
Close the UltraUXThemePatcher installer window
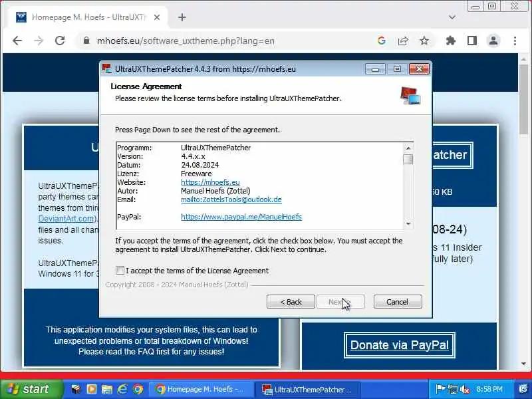419,69
